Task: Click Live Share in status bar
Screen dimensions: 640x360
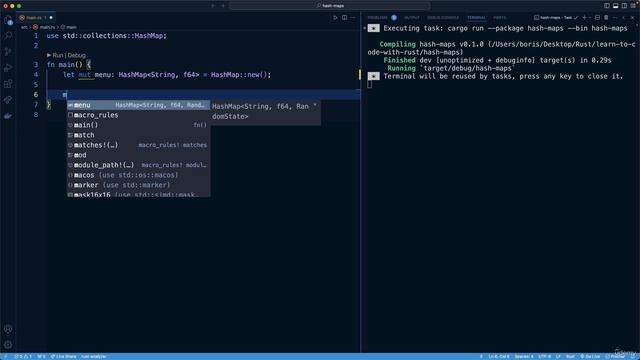Action: click(63, 356)
